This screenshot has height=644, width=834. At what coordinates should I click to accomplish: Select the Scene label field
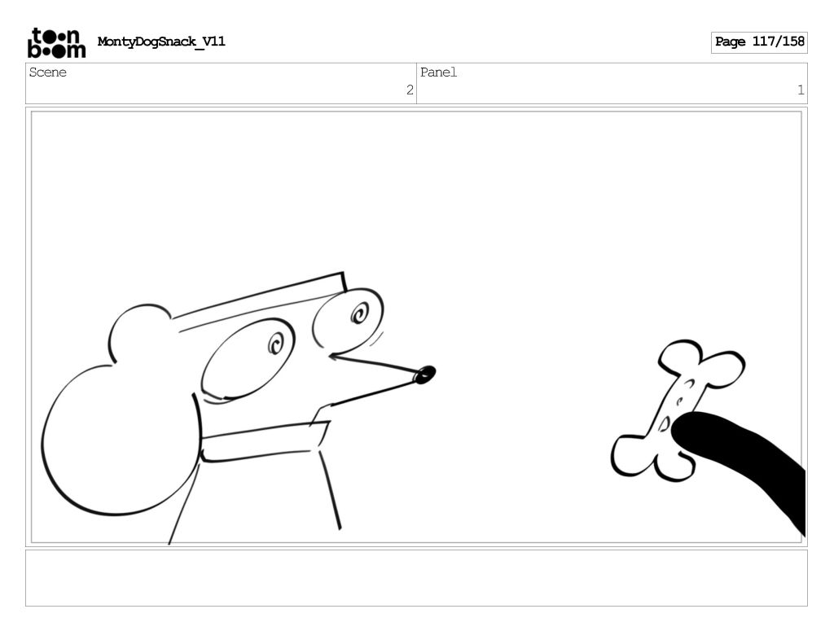tap(48, 72)
